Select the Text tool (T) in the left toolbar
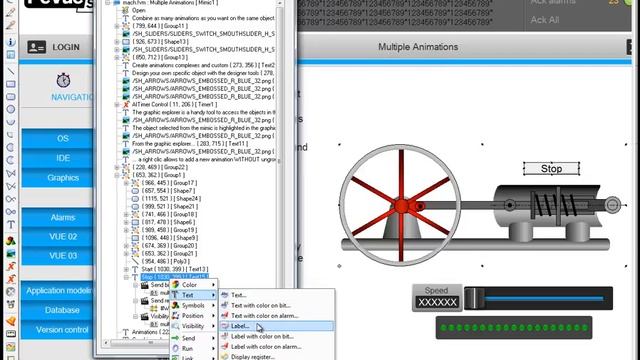The image size is (640, 360). pyautogui.click(x=11, y=224)
